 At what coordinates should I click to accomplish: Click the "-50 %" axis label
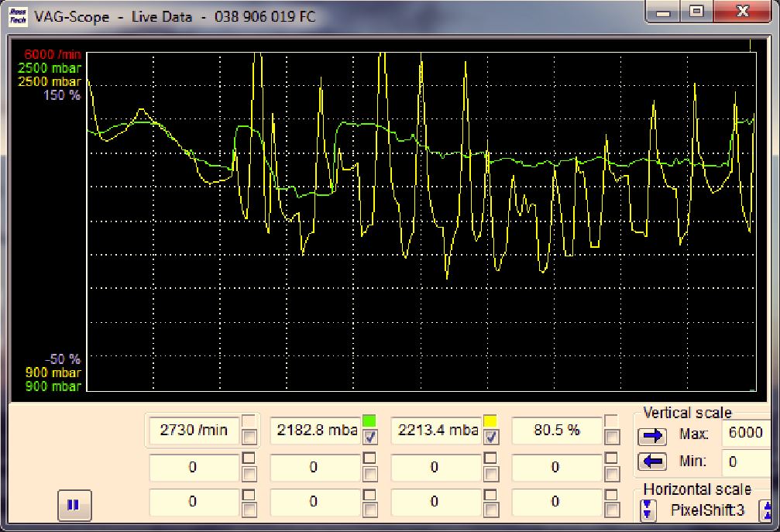[x=63, y=359]
